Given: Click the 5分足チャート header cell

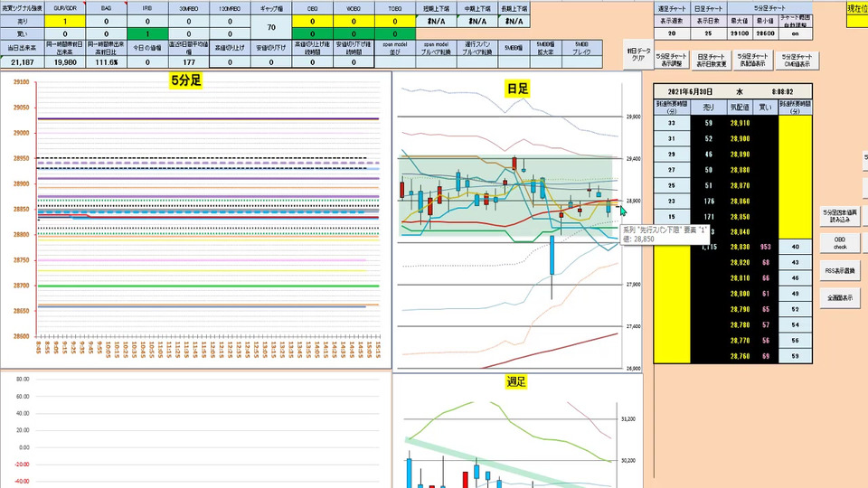Looking at the screenshot, I should click(769, 8).
